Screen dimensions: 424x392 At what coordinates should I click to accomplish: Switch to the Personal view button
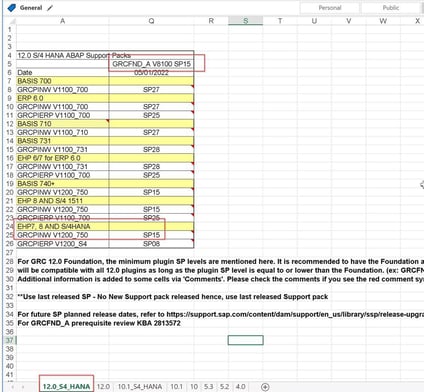(330, 8)
